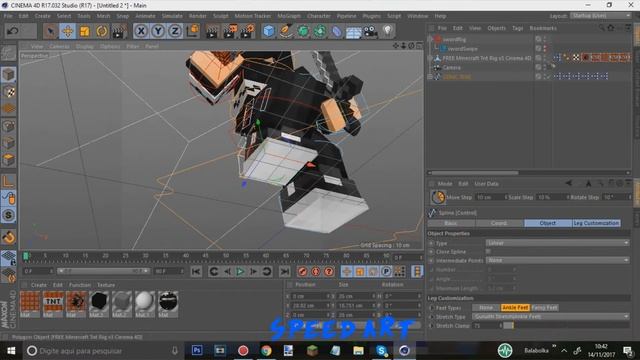Add a Light object

coord(387,31)
